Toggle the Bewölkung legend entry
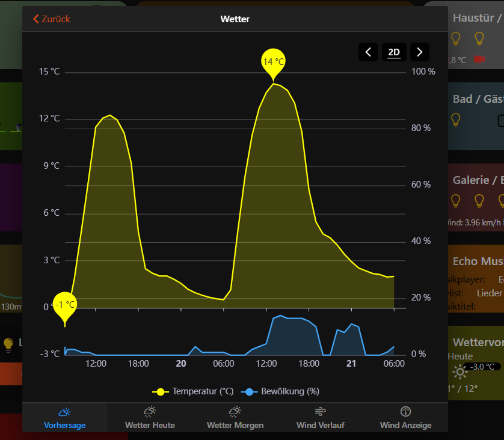504x440 pixels. (280, 391)
